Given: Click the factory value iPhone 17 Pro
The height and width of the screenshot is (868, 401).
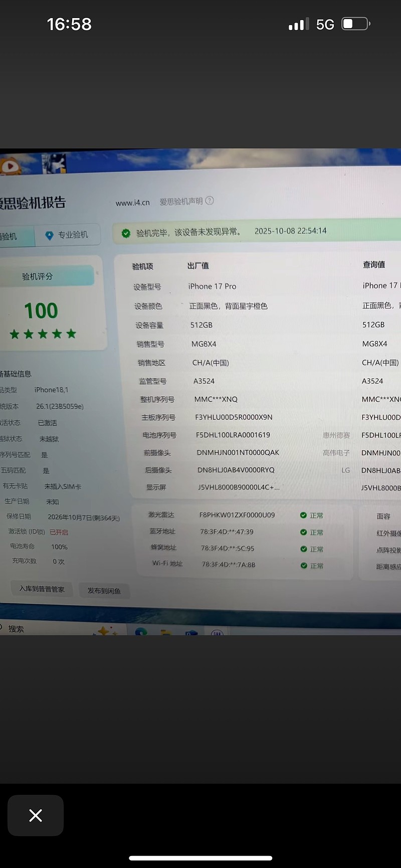Looking at the screenshot, I should [x=212, y=286].
